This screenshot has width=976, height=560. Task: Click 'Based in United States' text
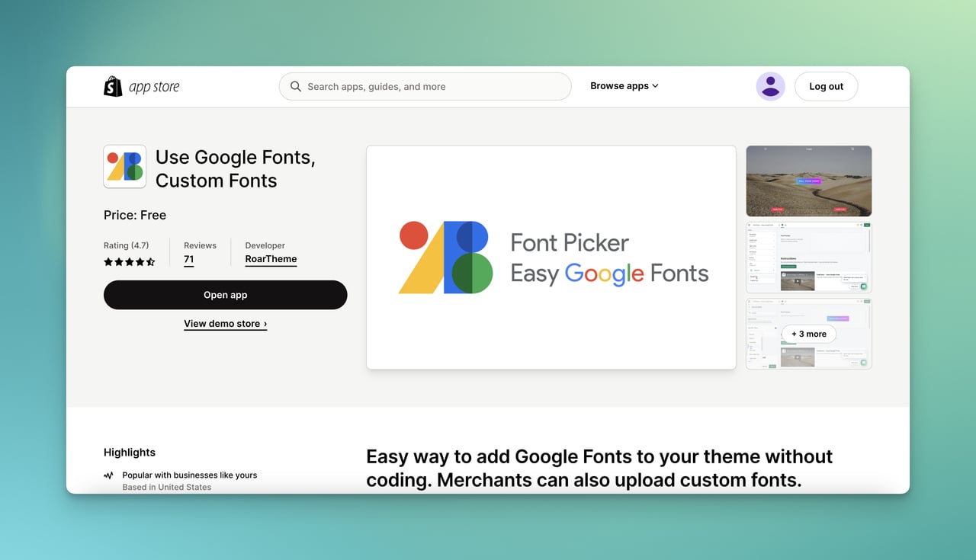(x=167, y=487)
